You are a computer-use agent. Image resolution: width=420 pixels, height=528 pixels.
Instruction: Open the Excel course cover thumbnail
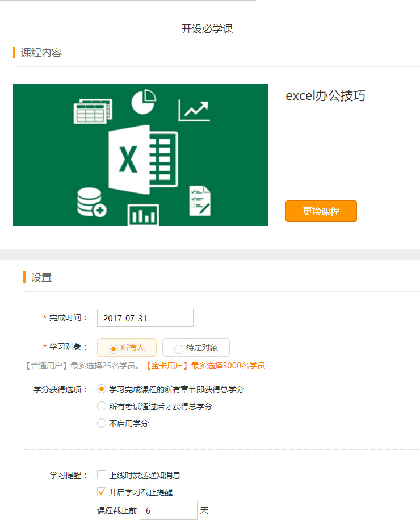pyautogui.click(x=141, y=155)
